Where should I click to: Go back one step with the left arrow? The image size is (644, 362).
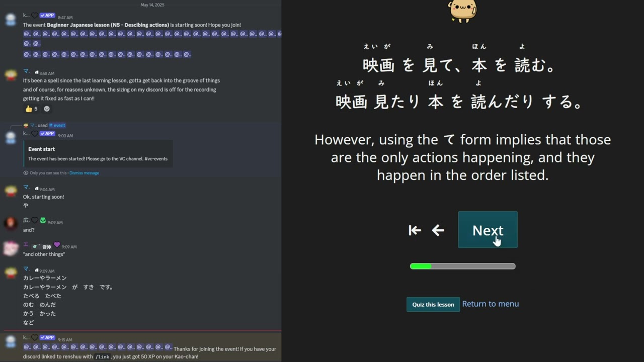[438, 230]
